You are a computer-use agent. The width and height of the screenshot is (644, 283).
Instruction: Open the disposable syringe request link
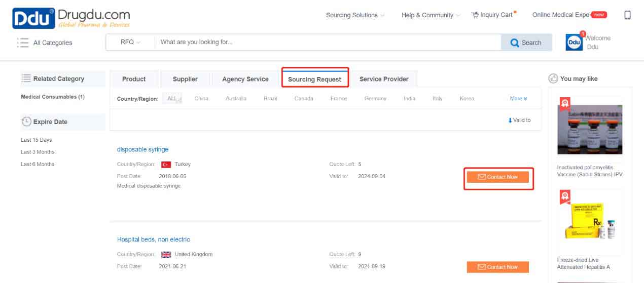coord(142,149)
